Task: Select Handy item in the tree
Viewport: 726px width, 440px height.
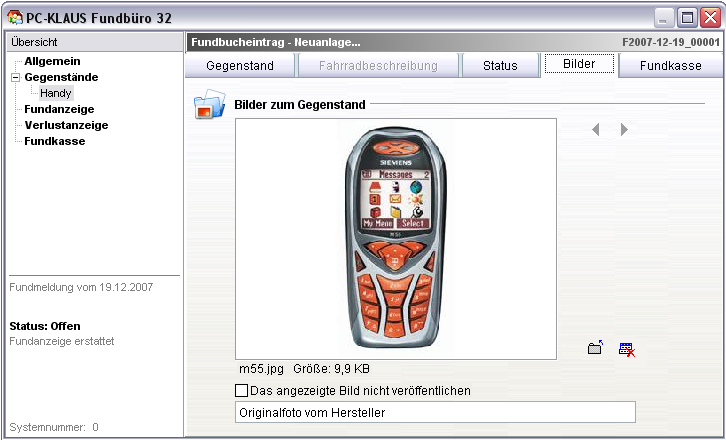Action: point(56,93)
